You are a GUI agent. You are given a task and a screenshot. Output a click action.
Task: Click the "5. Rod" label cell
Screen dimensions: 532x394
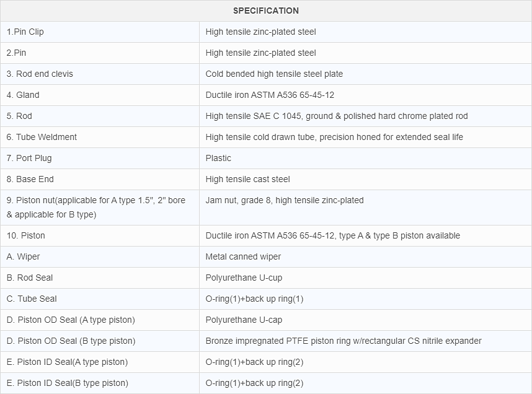[19, 116]
